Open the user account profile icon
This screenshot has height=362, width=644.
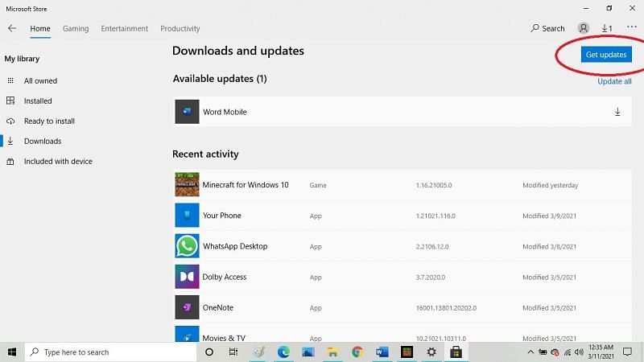point(584,28)
